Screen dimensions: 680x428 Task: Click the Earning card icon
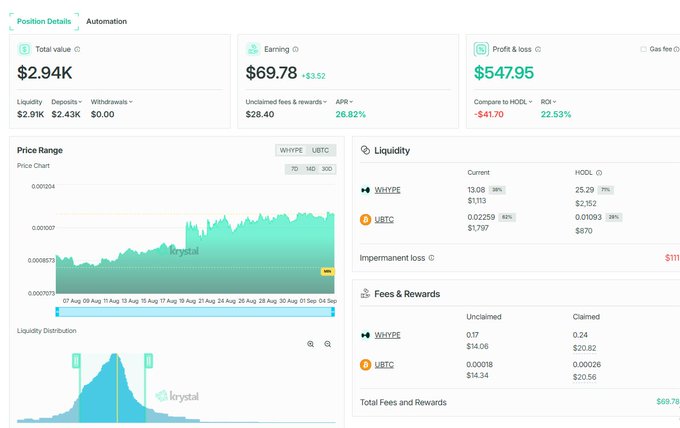(252, 49)
